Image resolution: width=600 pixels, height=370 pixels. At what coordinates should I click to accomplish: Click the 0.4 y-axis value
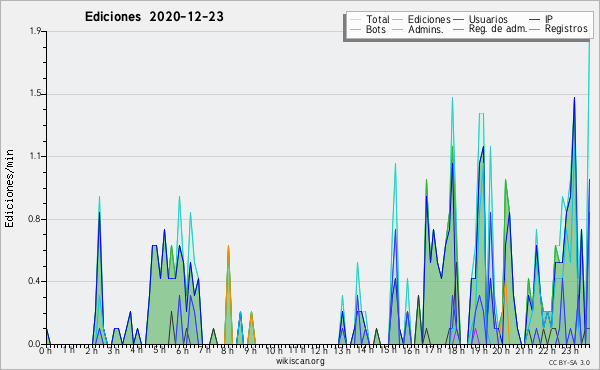tap(35, 281)
